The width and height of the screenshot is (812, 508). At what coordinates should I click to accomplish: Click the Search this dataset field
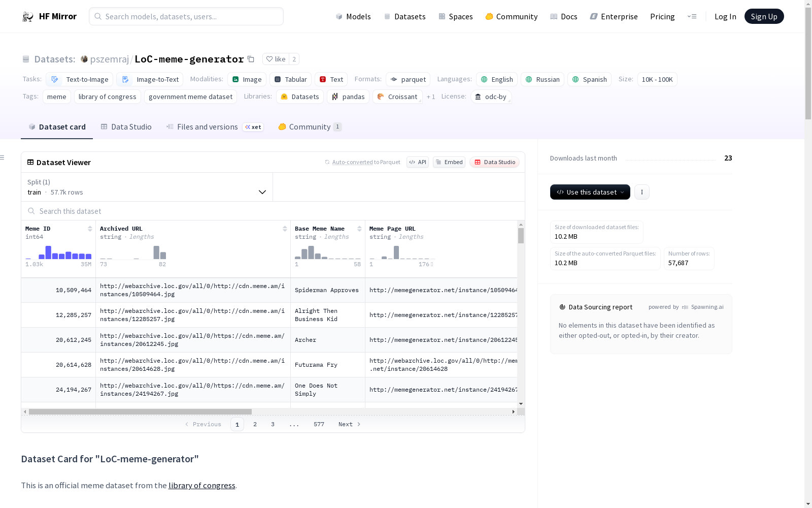(x=273, y=211)
